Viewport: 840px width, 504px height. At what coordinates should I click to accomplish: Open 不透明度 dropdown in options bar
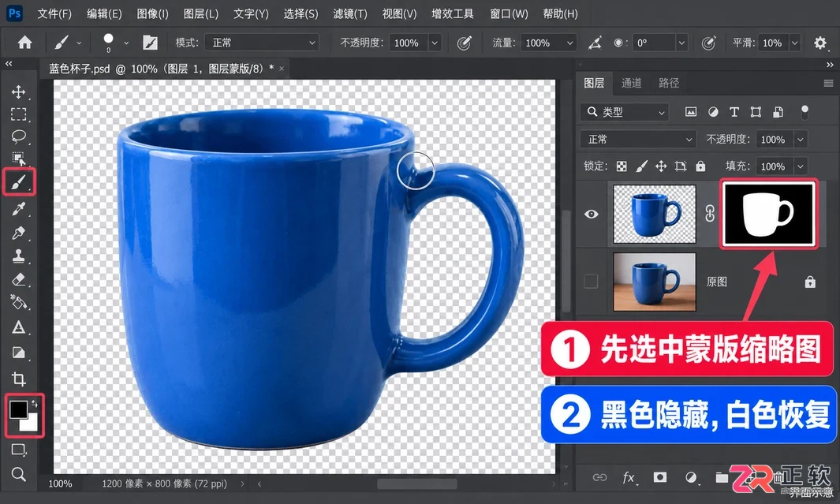click(x=435, y=43)
